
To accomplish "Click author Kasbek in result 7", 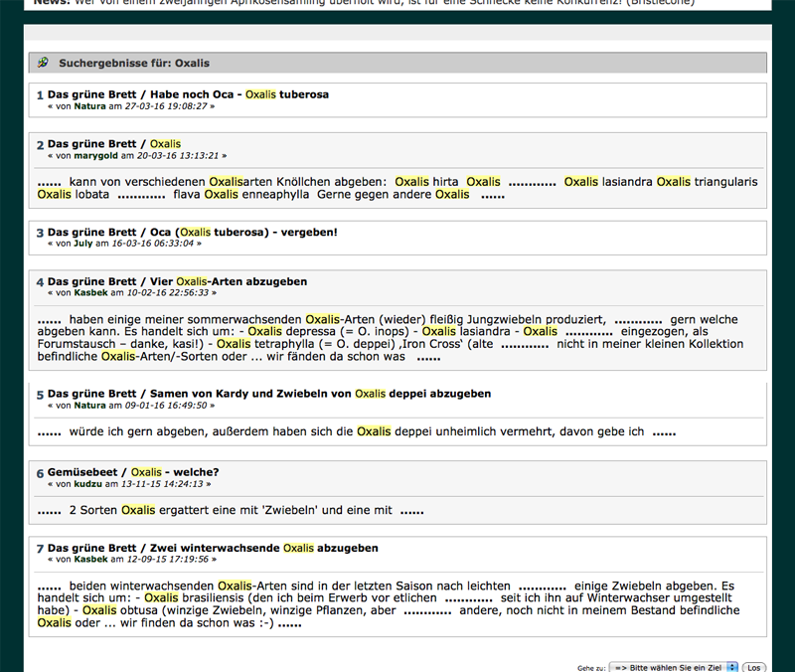I will (x=91, y=559).
